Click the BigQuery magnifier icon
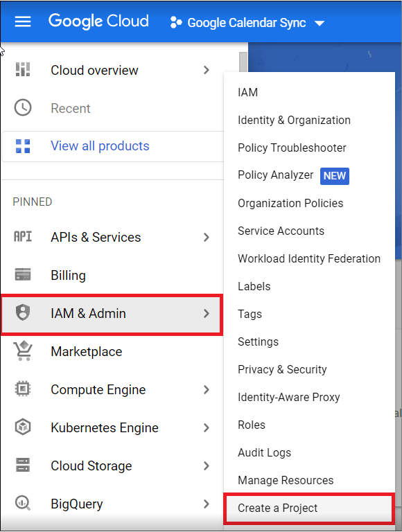 click(x=23, y=503)
